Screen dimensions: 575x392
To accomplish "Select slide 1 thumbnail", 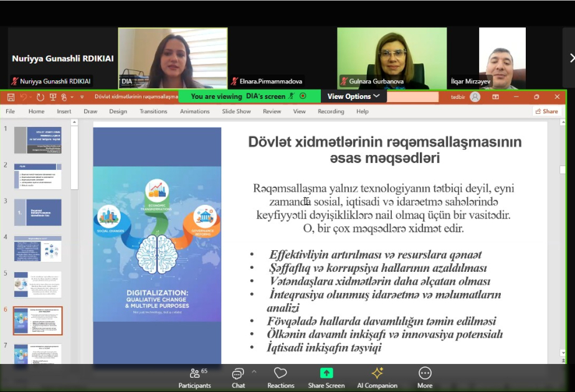I will coord(38,141).
